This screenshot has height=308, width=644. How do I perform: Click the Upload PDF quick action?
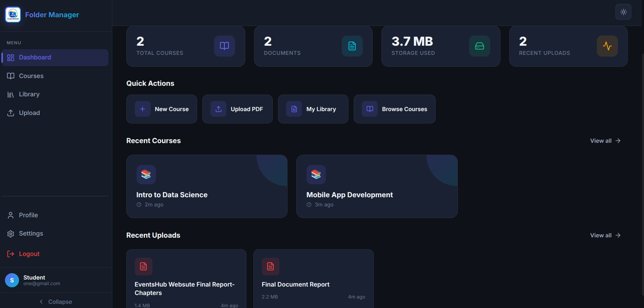(x=238, y=109)
